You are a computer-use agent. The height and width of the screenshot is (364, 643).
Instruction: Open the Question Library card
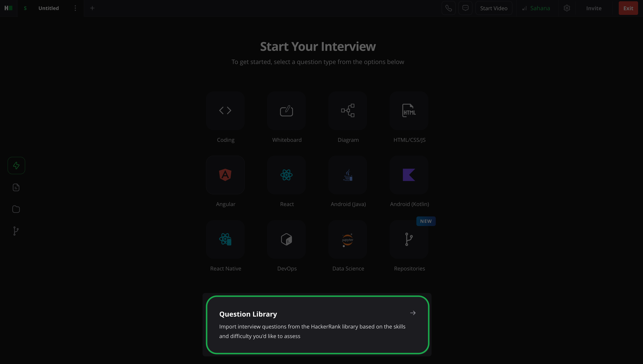[317, 324]
